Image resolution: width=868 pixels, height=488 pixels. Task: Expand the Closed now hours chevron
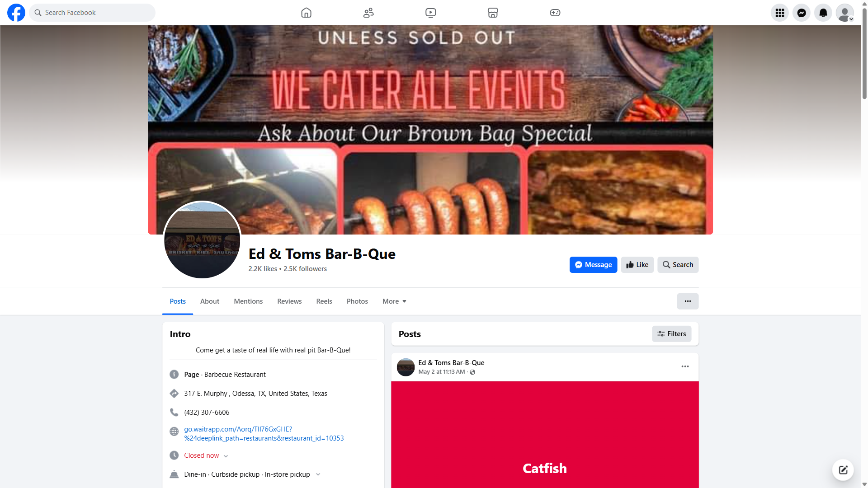226,456
